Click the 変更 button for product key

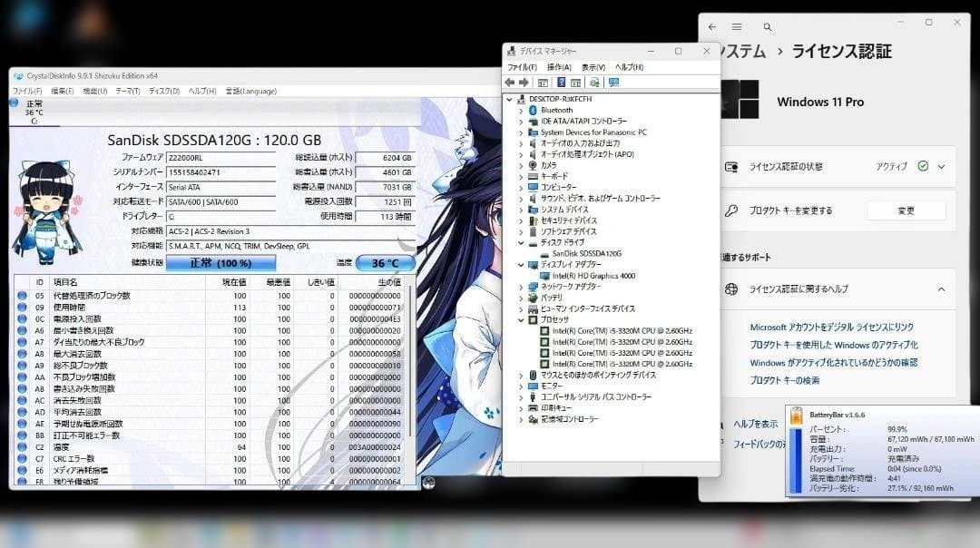click(x=906, y=210)
